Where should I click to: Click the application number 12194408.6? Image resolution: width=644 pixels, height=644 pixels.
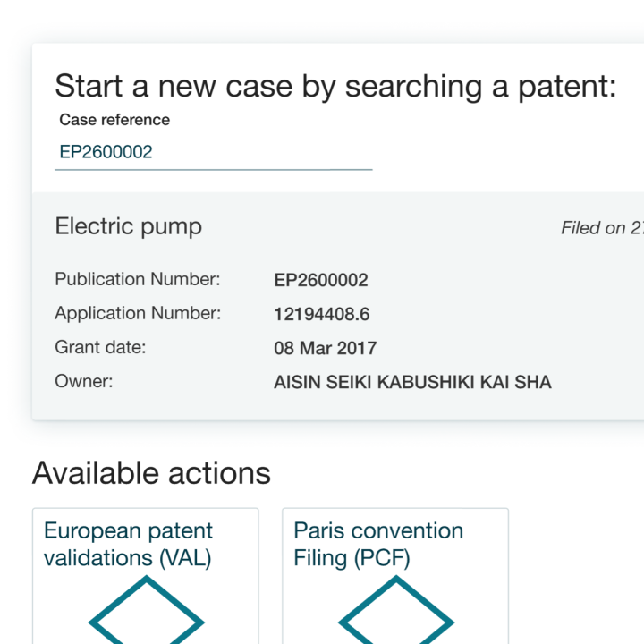[322, 315]
